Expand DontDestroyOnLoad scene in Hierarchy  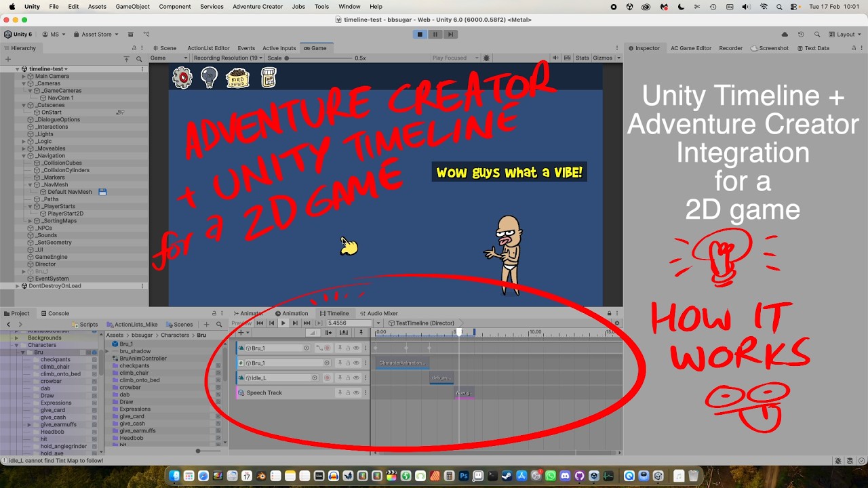(18, 286)
